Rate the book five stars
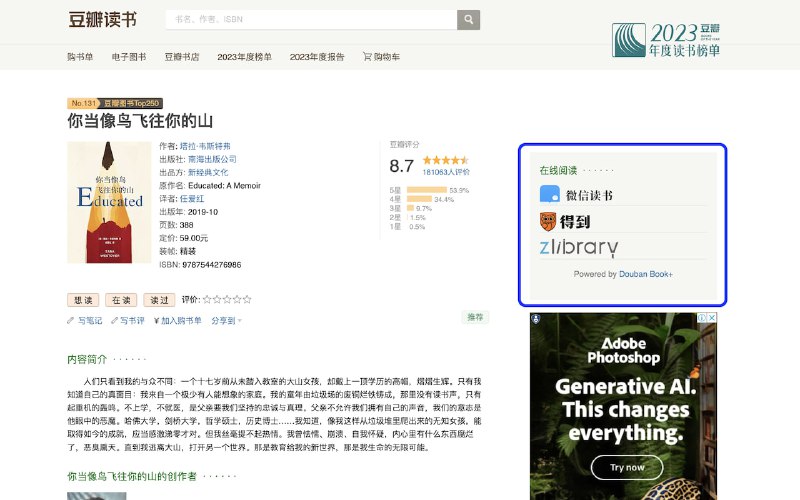 [247, 299]
